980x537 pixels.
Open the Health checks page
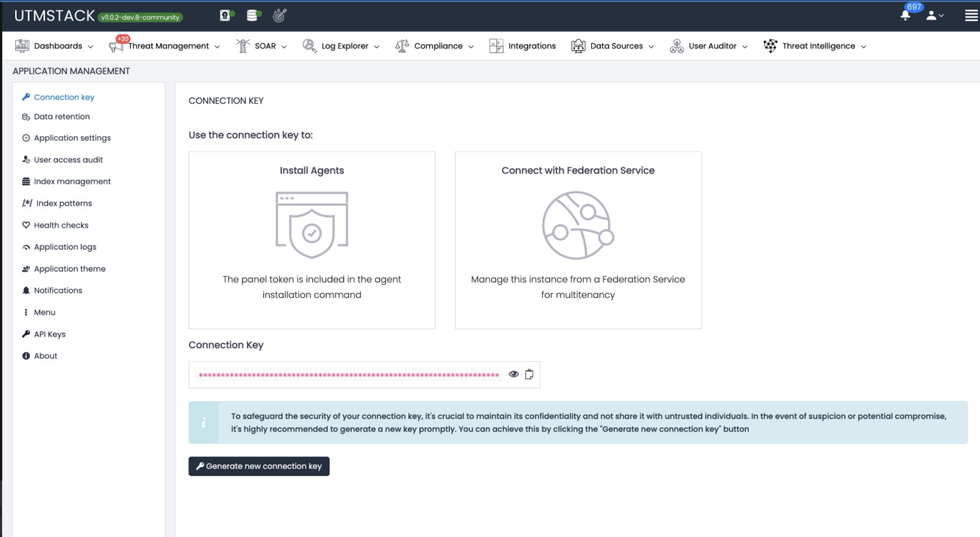[x=61, y=225]
